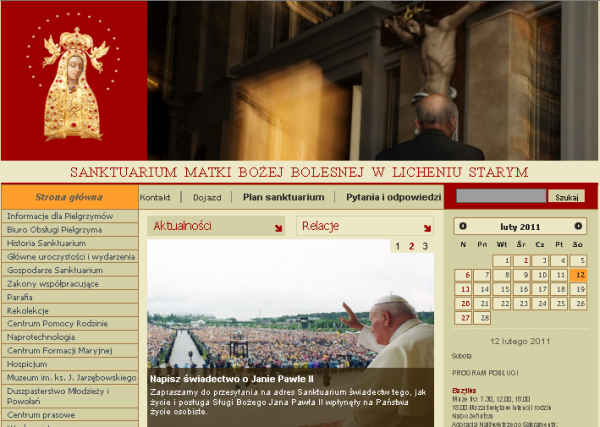Screen dimensions: 600x427
Task: Open Biuro Obsługi Pielgrzyma
Action: (70, 230)
